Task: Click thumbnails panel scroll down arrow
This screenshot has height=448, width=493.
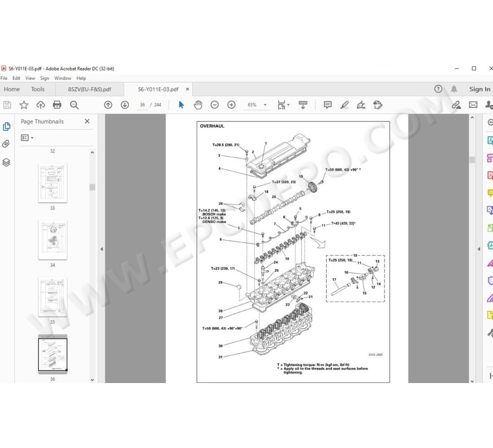Action: click(92, 379)
